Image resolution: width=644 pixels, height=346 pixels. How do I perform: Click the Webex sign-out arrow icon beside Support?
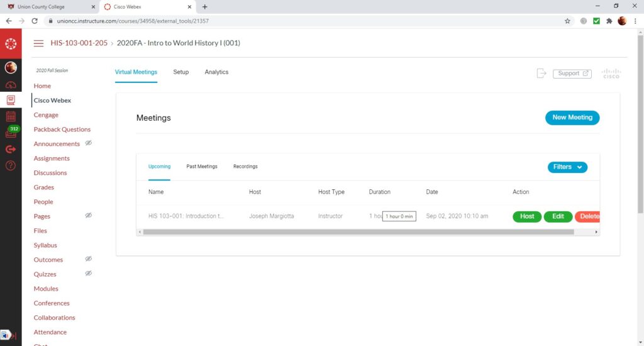click(541, 74)
